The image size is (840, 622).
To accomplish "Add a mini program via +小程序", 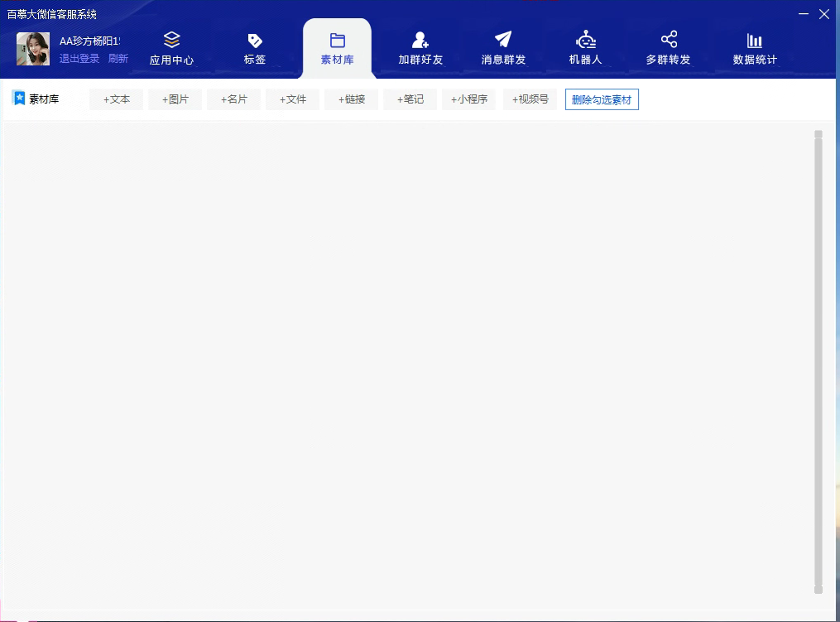I will 468,99.
